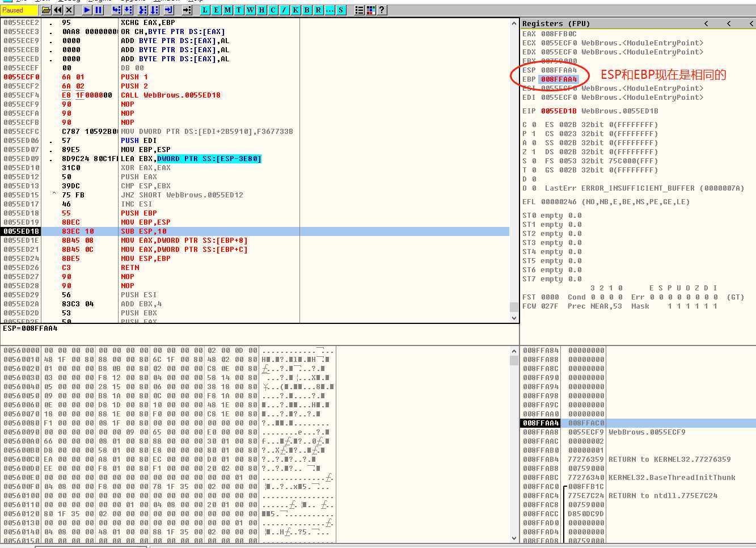Select the SUB ESP,10 instruction at 0055ED1B

[x=255, y=231]
